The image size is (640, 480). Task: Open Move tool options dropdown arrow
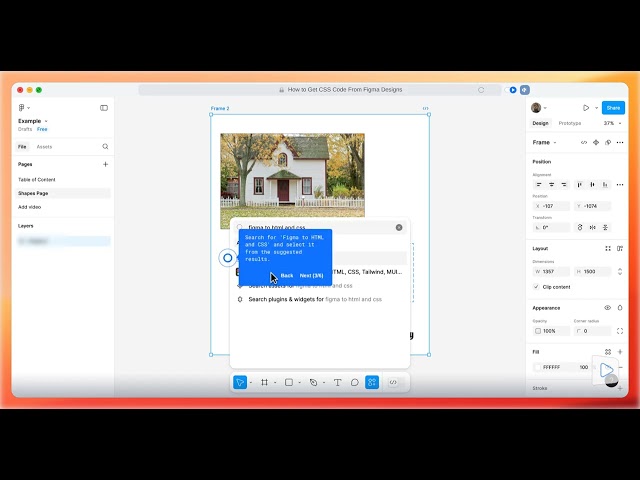251,382
